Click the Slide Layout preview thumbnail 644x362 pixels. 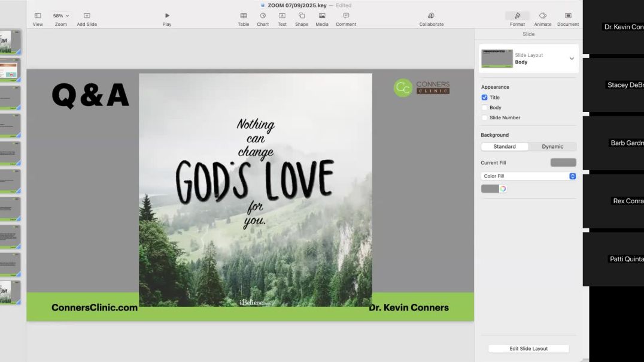497,58
